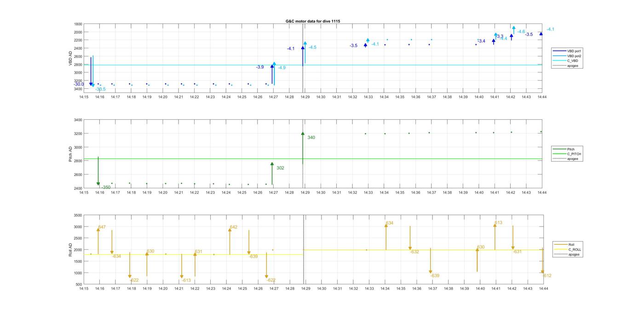
Task: Click the '-350' pitch data label
Action: [x=106, y=187]
